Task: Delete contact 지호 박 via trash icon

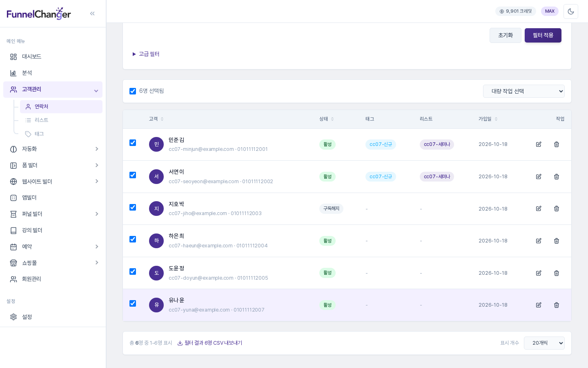Action: click(x=557, y=209)
